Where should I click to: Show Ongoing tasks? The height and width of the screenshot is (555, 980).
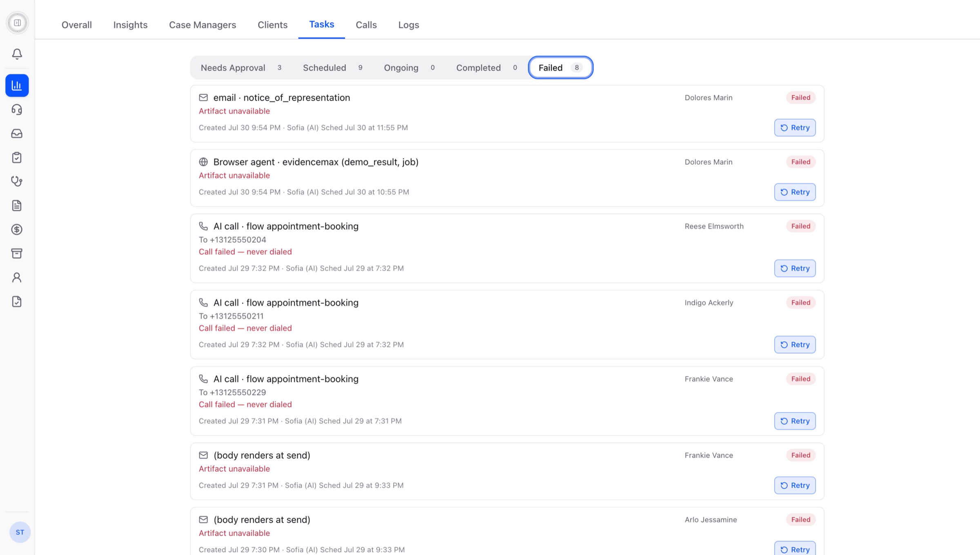click(x=409, y=68)
